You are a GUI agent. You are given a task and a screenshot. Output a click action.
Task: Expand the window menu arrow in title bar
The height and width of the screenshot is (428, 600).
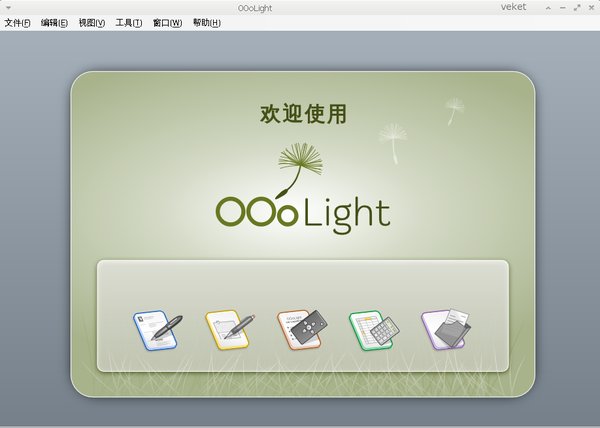[8, 8]
